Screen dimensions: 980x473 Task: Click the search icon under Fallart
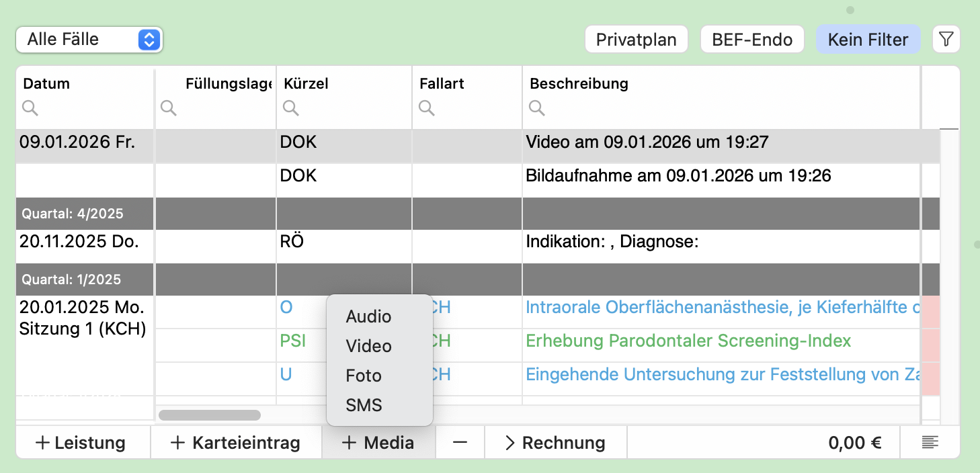426,107
